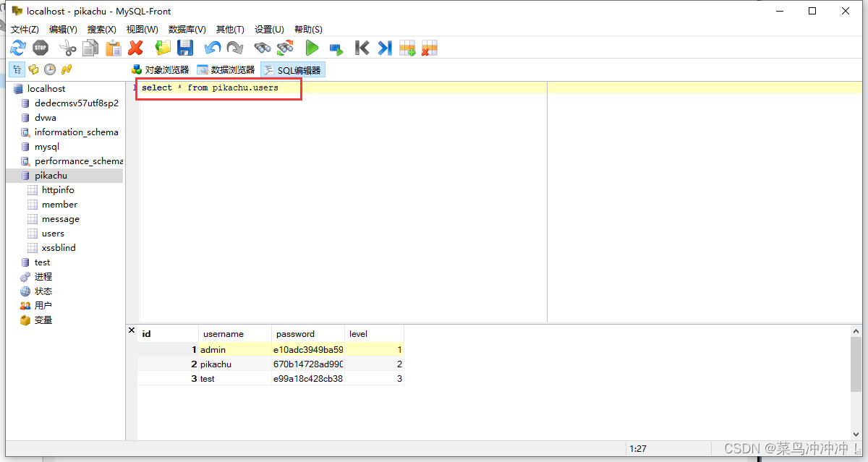Select localhost root node in tree
This screenshot has width=868, height=462.
click(46, 89)
